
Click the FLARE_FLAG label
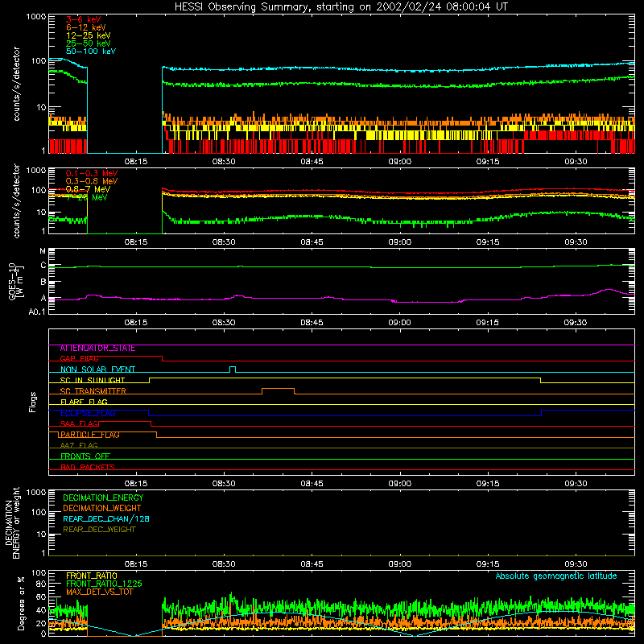(x=84, y=402)
